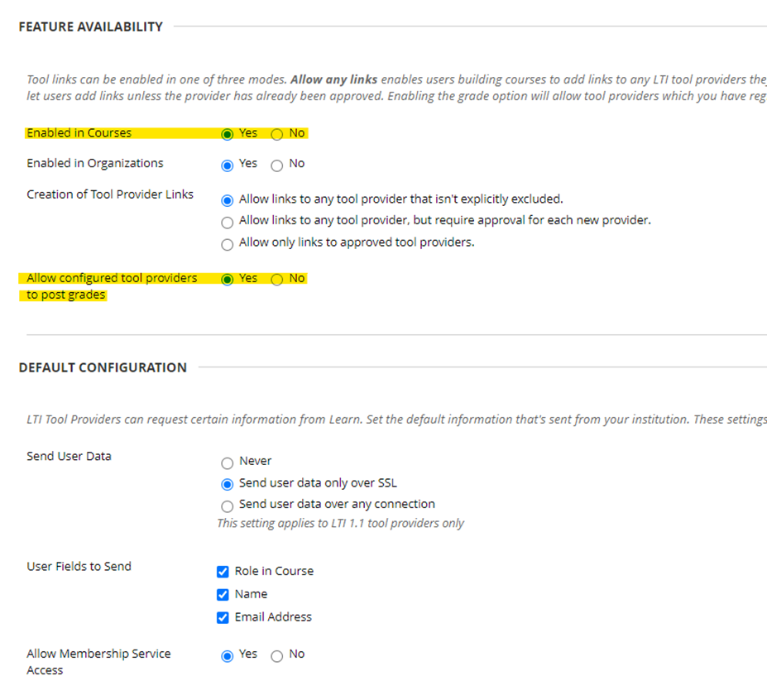
Task: Allow only links to approved tool providers
Action: point(228,244)
